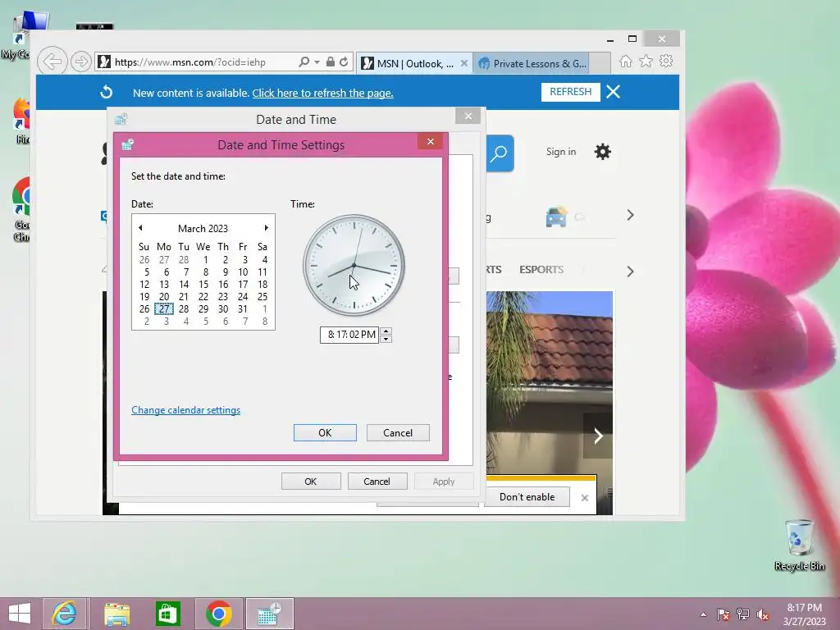Click 'Click here to refresh the page' link
Screen dimensions: 840x630
click(322, 94)
